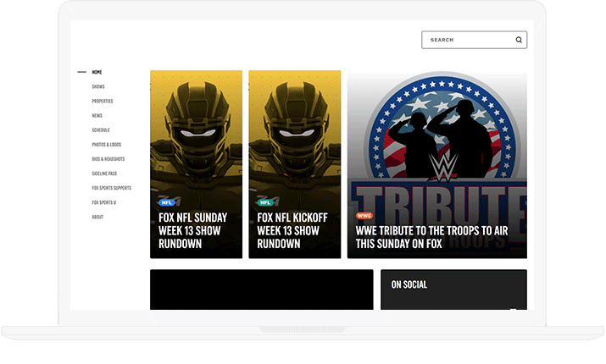606x364 pixels.
Task: Open Photos & Logos page
Action: tap(107, 144)
